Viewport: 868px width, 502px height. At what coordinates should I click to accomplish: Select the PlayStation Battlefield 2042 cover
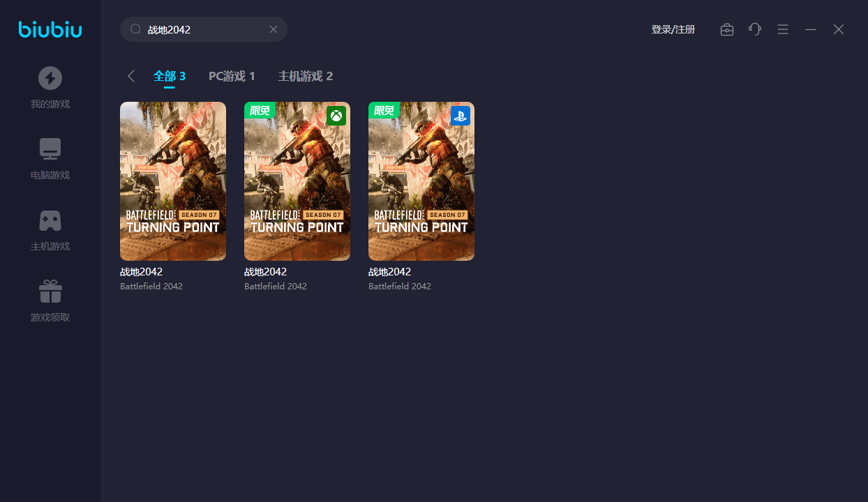point(421,181)
